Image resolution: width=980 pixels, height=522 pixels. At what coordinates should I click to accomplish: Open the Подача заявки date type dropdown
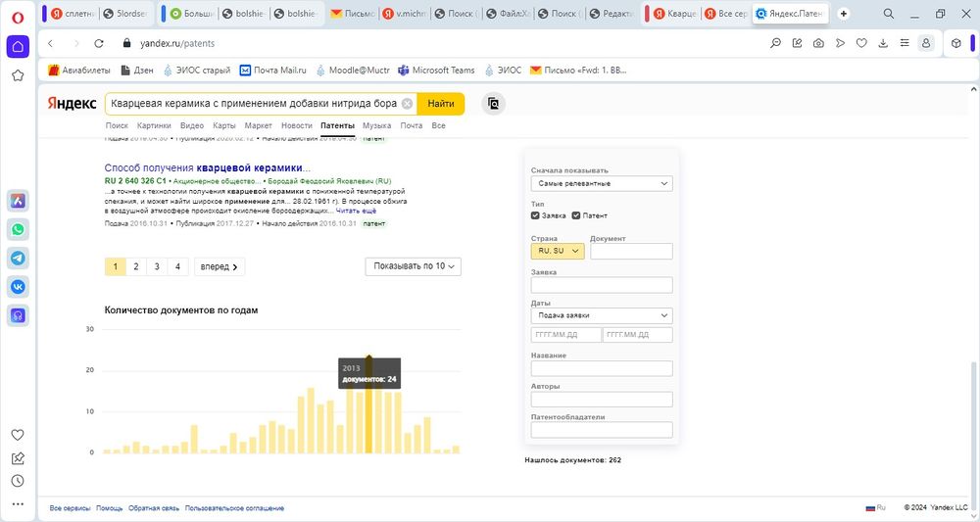pos(602,315)
